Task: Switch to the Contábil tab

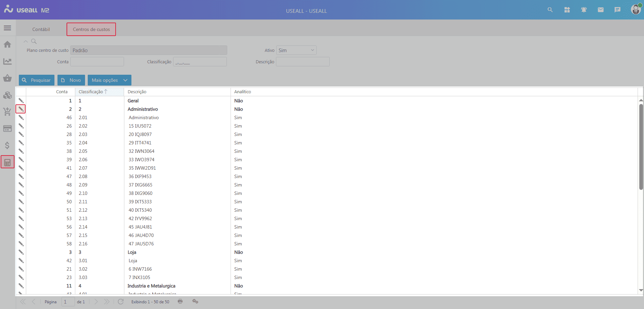Action: click(41, 29)
